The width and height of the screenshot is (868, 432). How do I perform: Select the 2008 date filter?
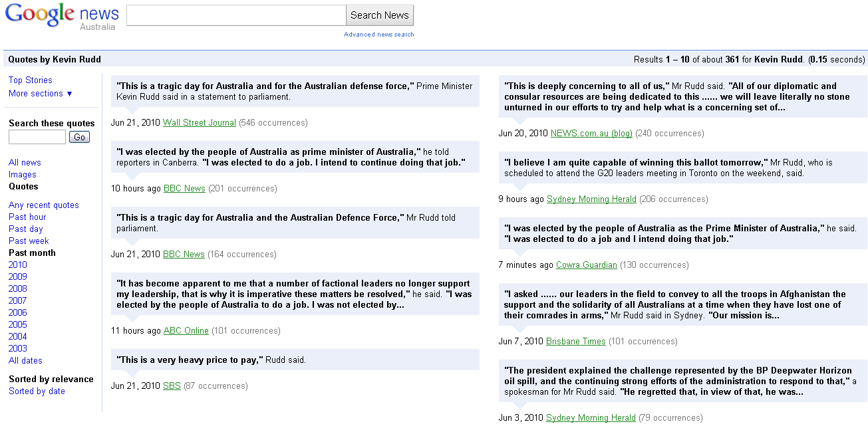pos(18,289)
